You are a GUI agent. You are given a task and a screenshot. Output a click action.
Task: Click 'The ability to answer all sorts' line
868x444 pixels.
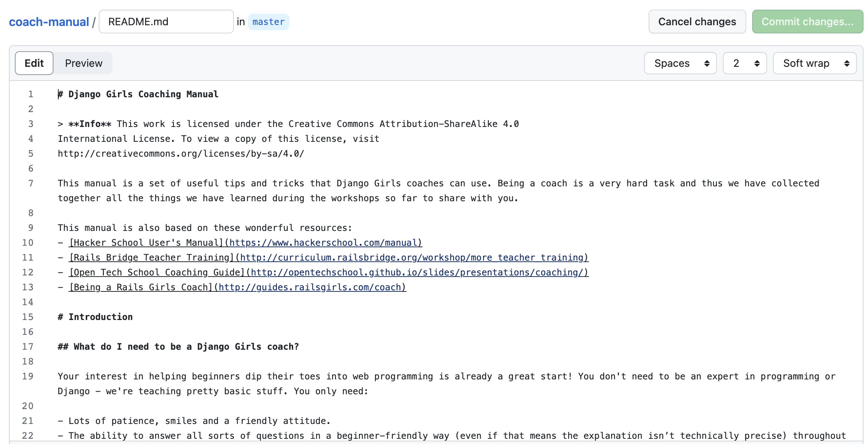tap(452, 436)
